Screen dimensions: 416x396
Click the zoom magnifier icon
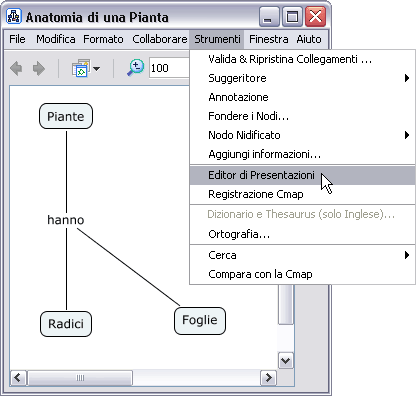(x=136, y=68)
